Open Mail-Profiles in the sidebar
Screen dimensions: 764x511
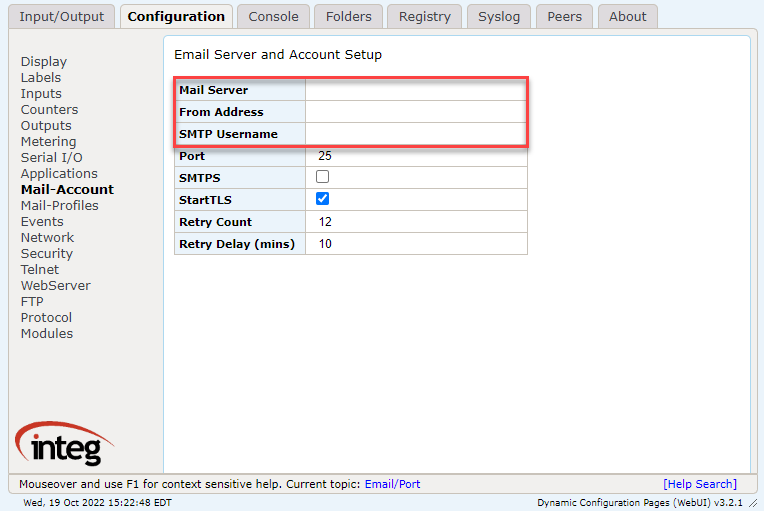coord(60,205)
